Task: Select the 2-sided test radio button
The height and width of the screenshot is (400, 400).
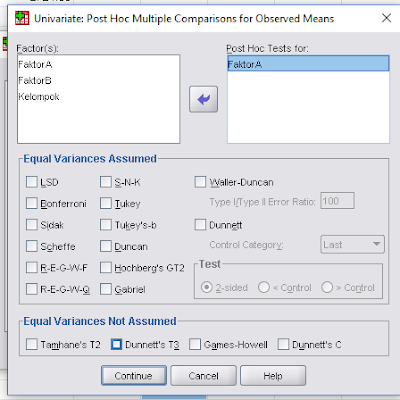Action: 206,287
